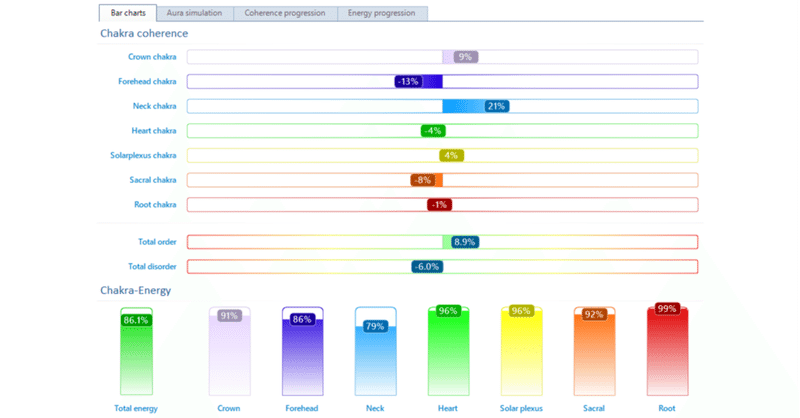The height and width of the screenshot is (418, 800).
Task: Click the 99% Root energy value
Action: (667, 309)
